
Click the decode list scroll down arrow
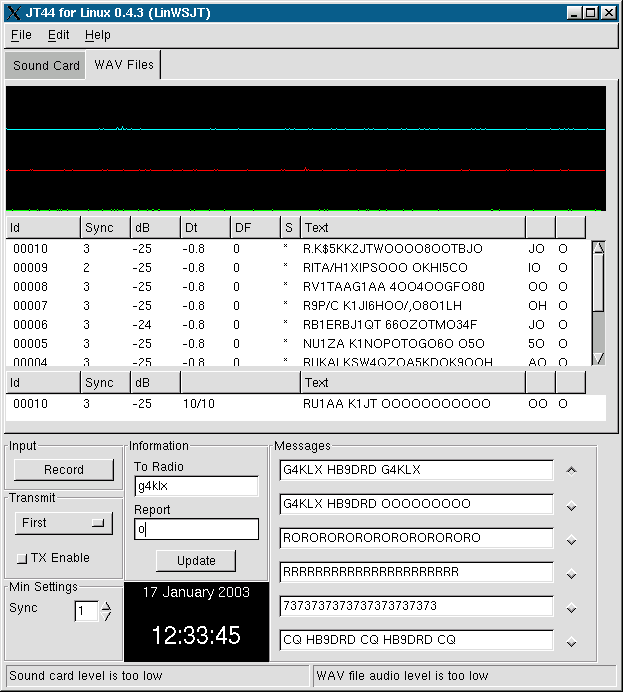[598, 358]
